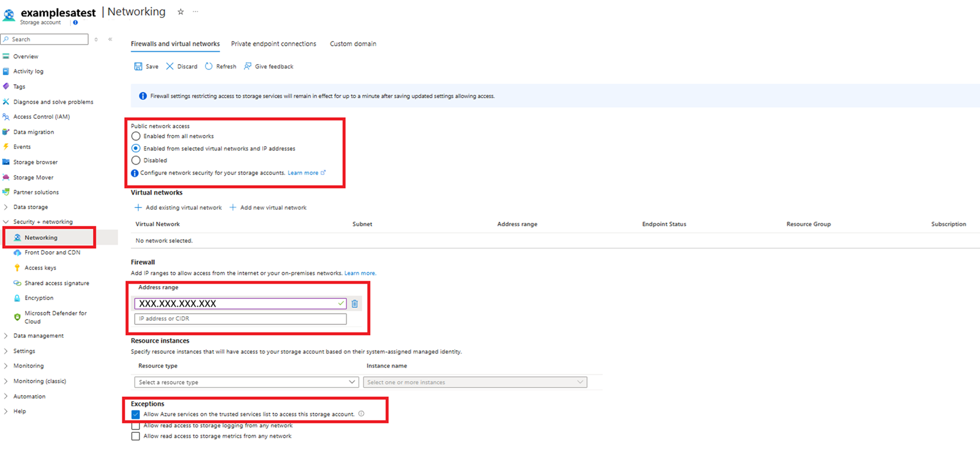The image size is (980, 449).
Task: Open the Instance name dropdown
Action: 475,382
